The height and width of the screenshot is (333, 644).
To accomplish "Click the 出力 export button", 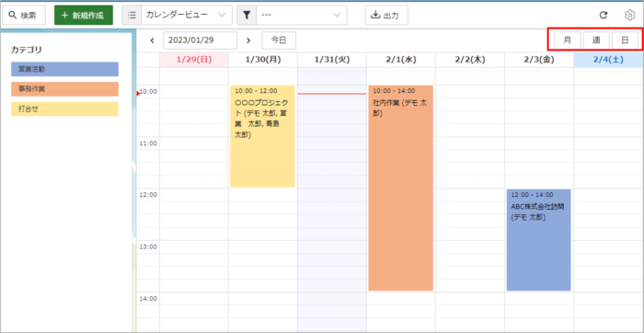I will click(x=386, y=16).
